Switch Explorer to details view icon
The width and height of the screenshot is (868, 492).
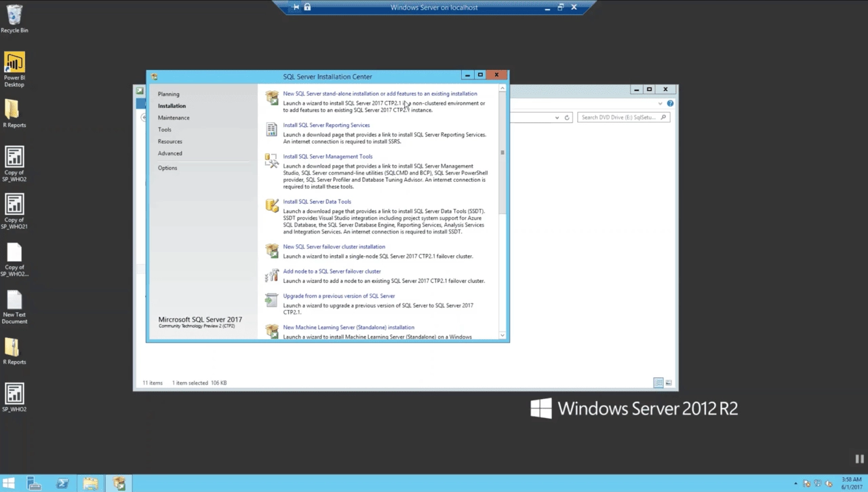[x=658, y=383]
